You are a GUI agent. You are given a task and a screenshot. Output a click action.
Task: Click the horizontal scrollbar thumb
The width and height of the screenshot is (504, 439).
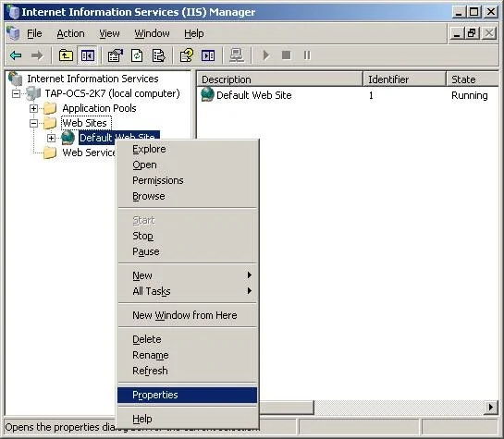[286, 408]
